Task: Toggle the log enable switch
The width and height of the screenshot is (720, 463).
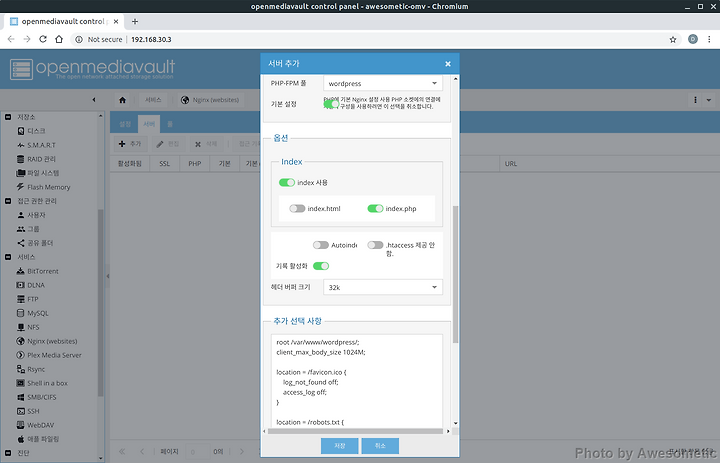Action: 321,266
